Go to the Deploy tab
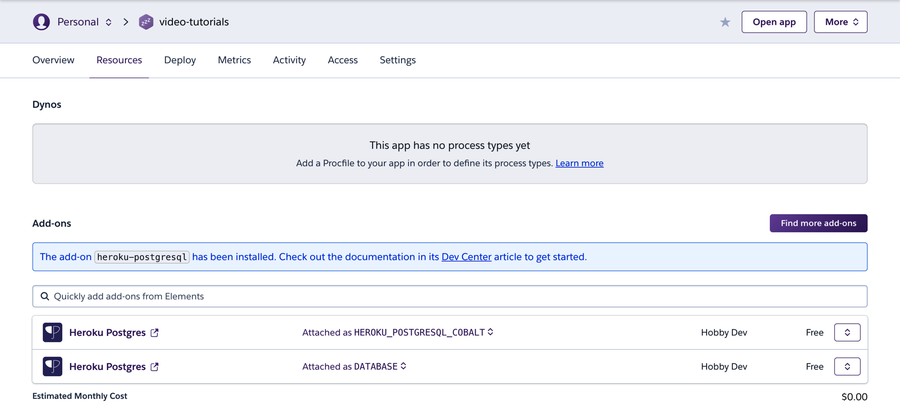Viewport: 900px width, 411px height. [x=180, y=60]
